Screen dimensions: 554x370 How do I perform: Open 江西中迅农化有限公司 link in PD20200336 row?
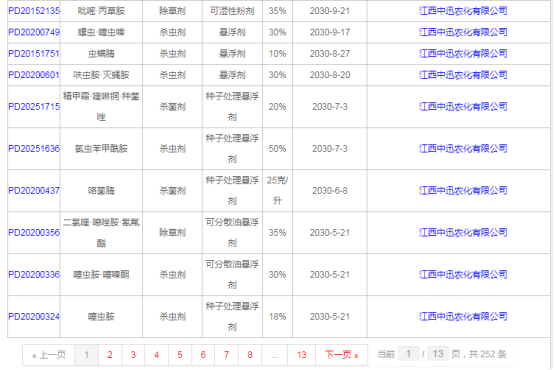(463, 275)
